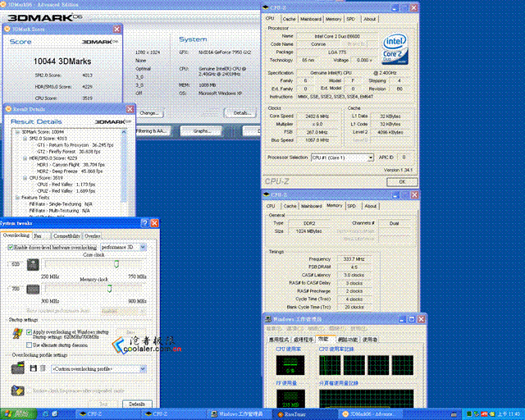Click the memory chip icon beside Memory clock

[x=33, y=289]
